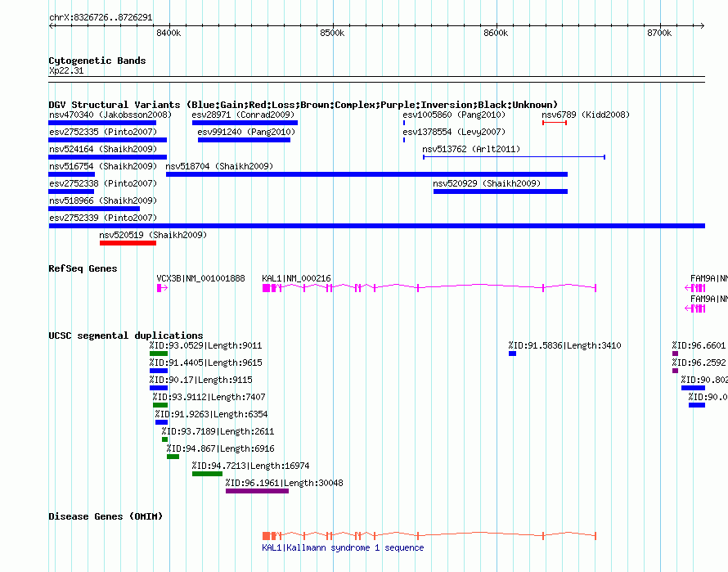Click the long nsv518704 (Shaikh2009) gain bar

click(x=366, y=174)
